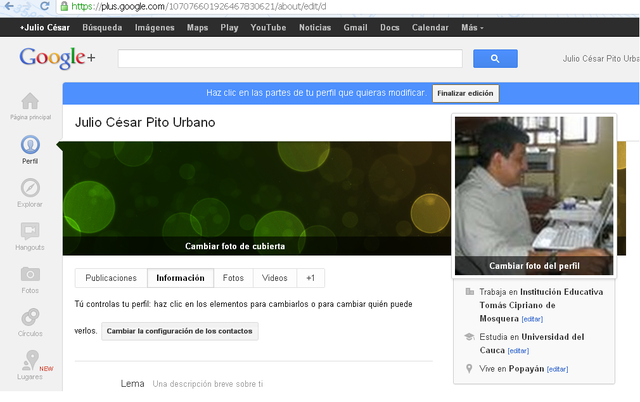
Task: Open Búsqueda in the top bar
Action: click(x=102, y=27)
